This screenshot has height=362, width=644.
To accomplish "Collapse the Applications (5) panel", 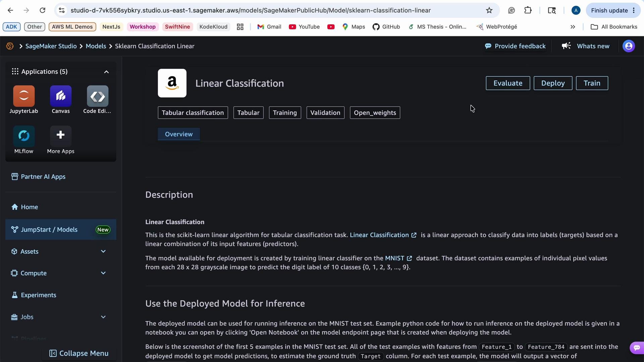I will [106, 72].
